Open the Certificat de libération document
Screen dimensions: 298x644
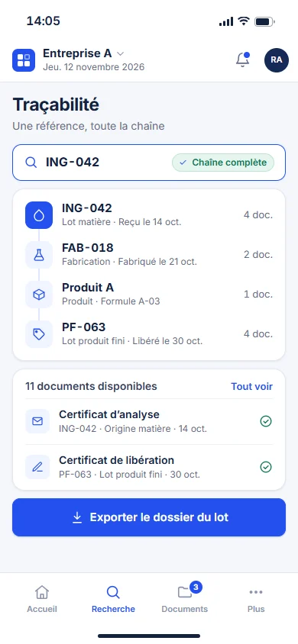(149, 467)
